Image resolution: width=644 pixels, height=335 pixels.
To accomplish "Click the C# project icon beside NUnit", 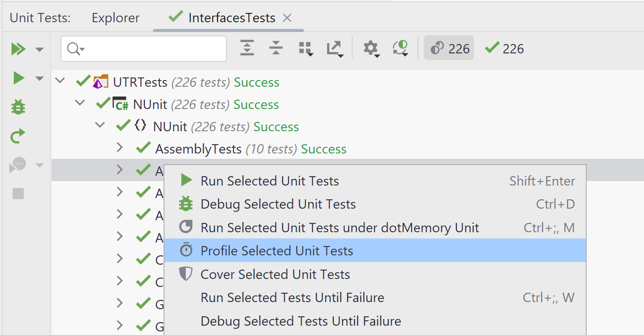I will tap(120, 104).
